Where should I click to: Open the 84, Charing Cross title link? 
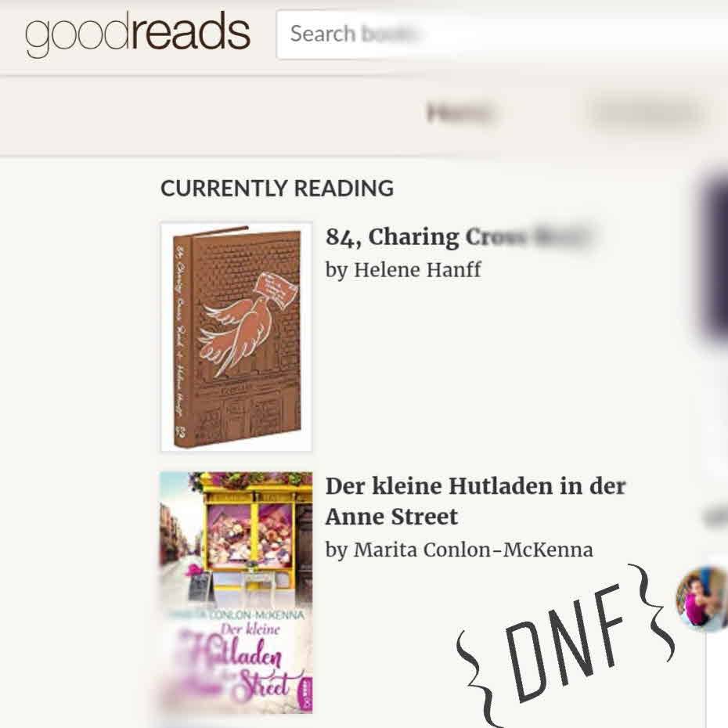[x=459, y=236]
